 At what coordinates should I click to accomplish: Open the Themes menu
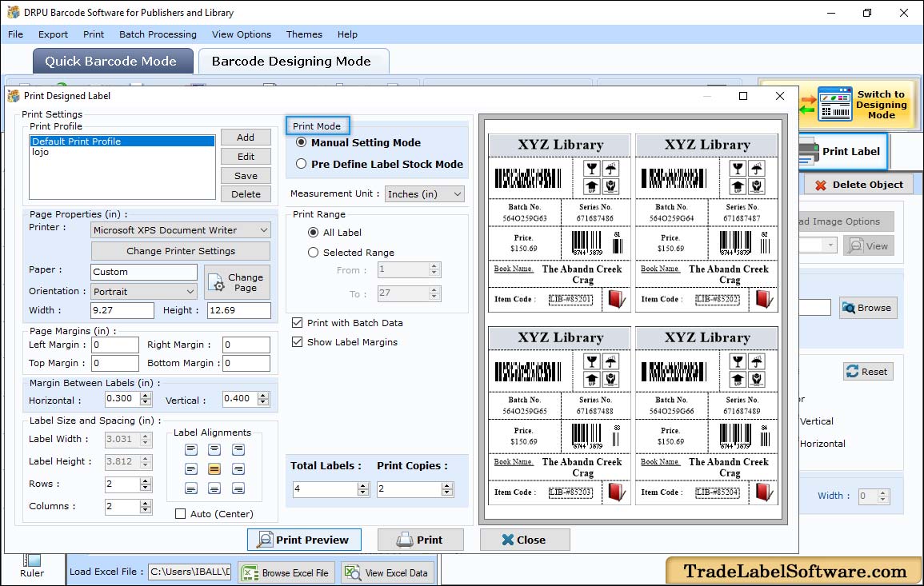(304, 34)
